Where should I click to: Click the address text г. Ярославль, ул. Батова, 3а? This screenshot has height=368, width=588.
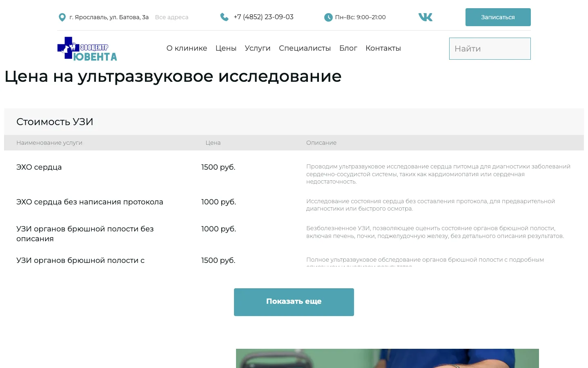point(109,17)
